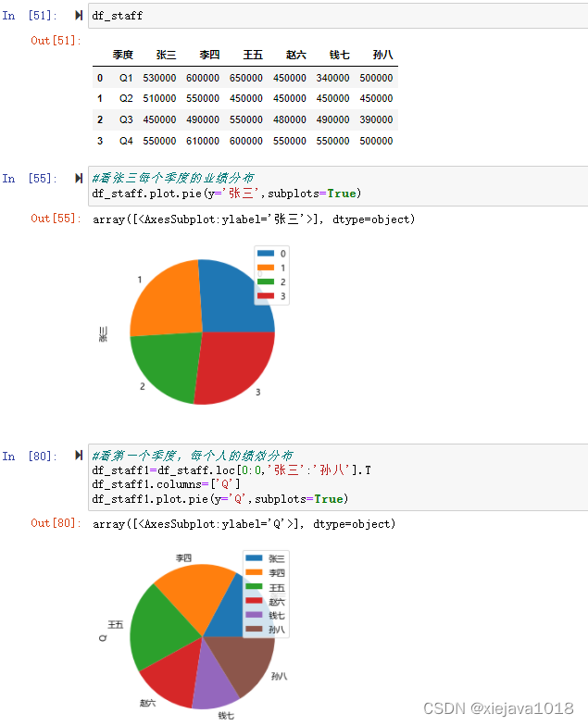The height and width of the screenshot is (726, 588).
Task: Click the blue swatch for legend entry 0
Action: click(266, 253)
